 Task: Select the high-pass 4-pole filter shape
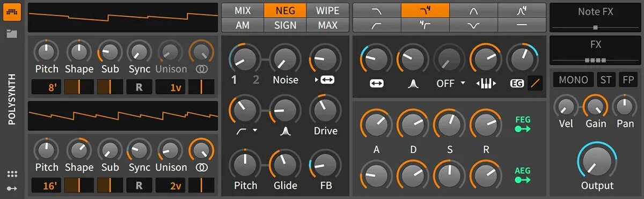(425, 25)
